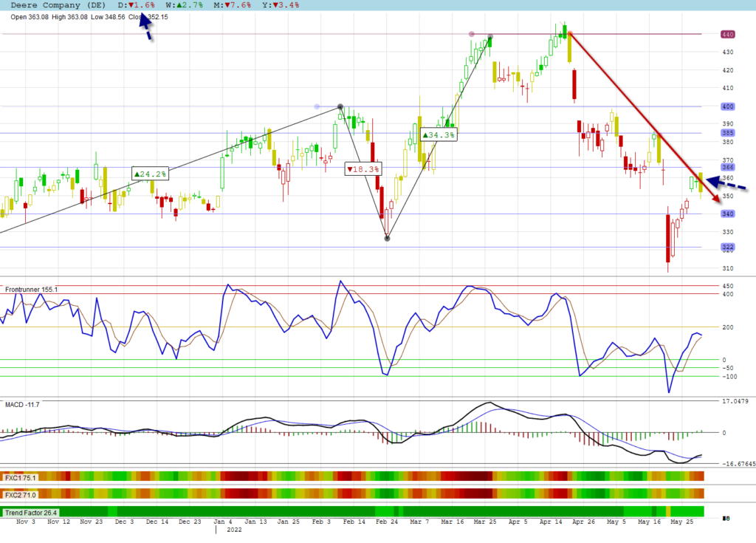756x543 pixels.
Task: Click the May 5 date on time axis
Action: click(616, 522)
